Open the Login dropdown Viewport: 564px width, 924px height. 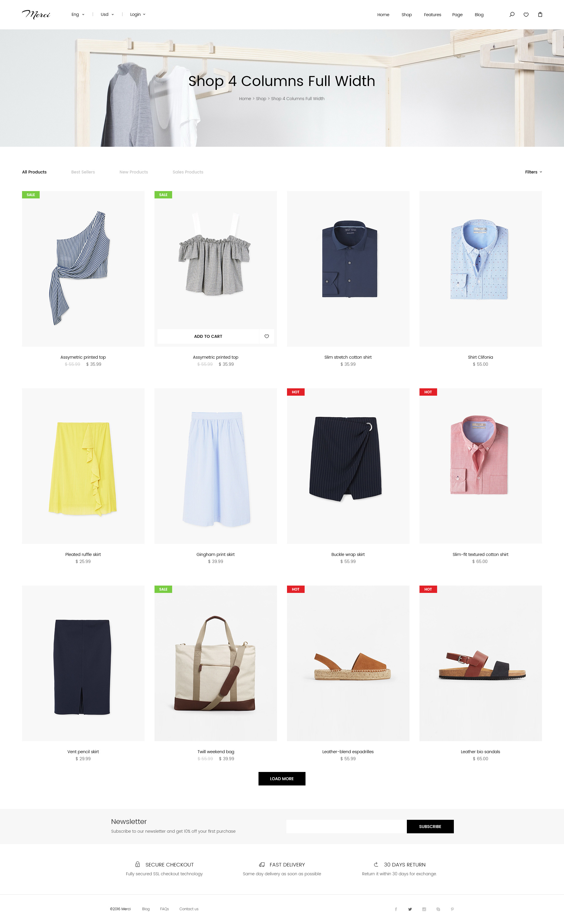137,15
